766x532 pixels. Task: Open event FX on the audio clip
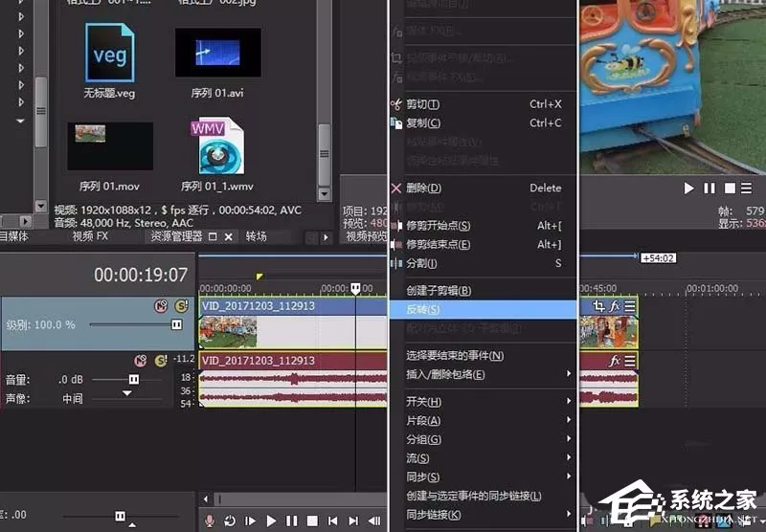[x=615, y=361]
